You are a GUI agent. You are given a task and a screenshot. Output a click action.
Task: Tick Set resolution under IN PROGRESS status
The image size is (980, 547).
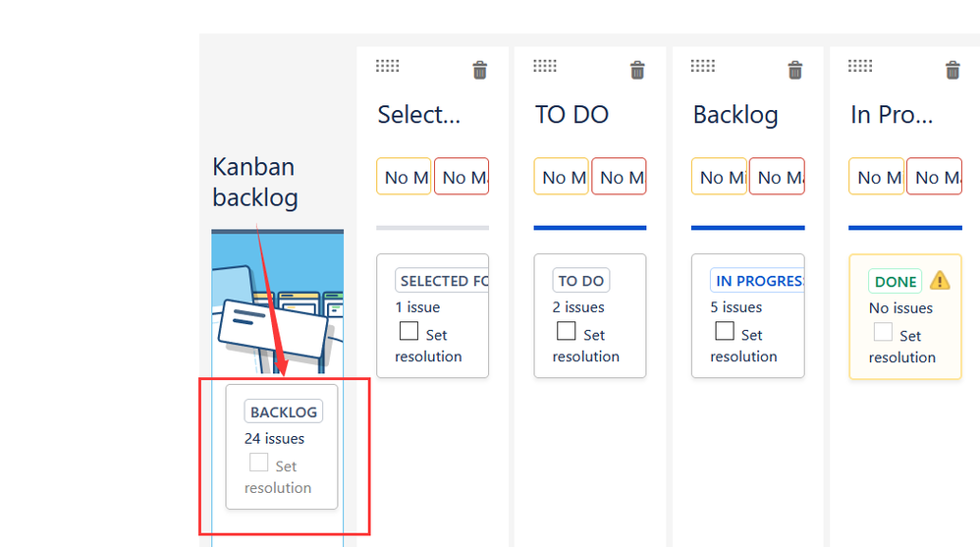pos(725,331)
